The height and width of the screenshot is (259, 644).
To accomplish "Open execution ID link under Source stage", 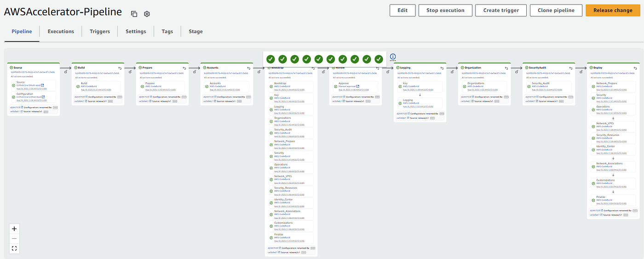I will pos(33,72).
